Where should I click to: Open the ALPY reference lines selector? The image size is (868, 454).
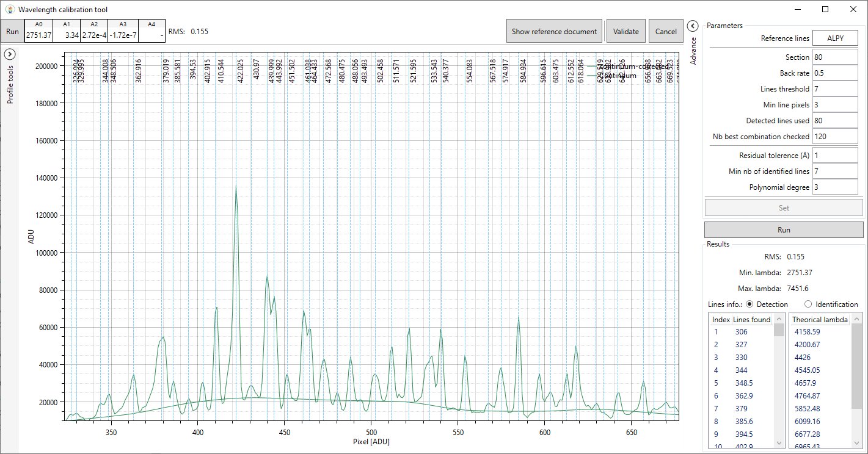tap(835, 38)
